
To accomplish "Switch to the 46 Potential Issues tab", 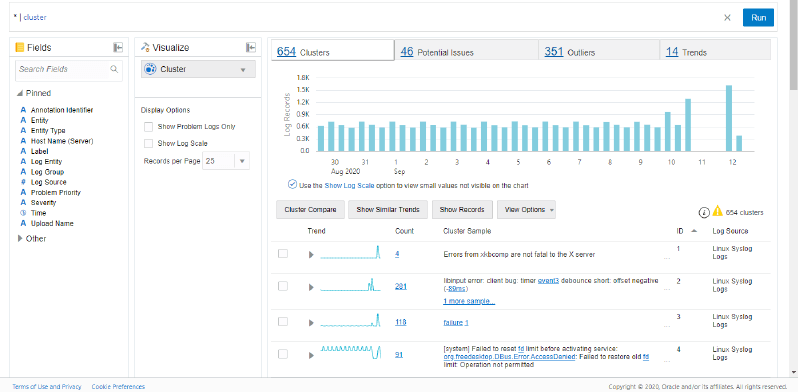I will click(466, 50).
